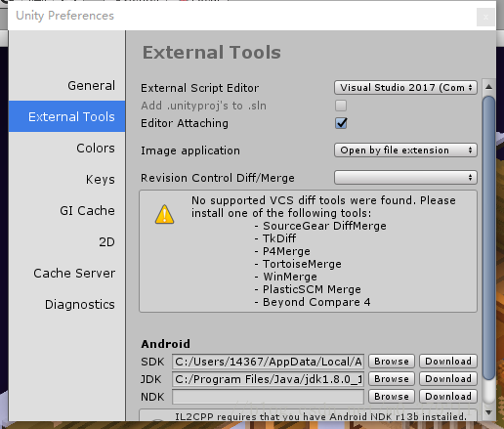
Task: Click the yellow warning triangle icon
Action: pyautogui.click(x=164, y=214)
